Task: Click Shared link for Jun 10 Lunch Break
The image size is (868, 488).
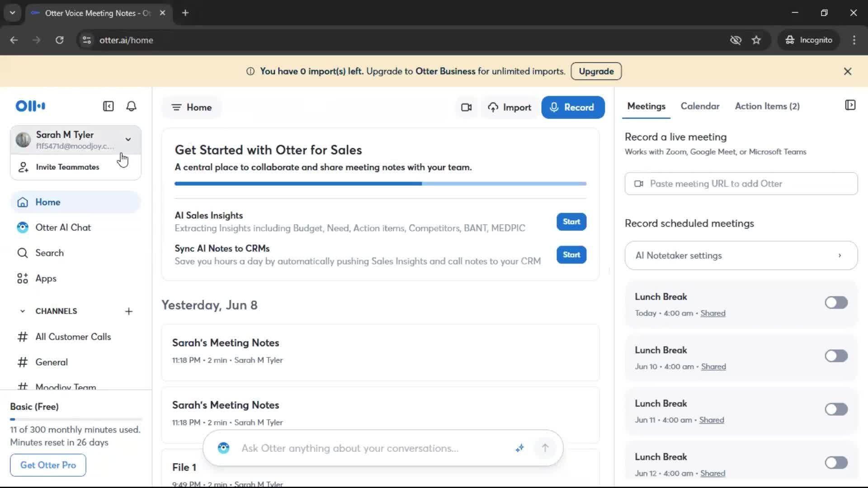Action: coord(713,366)
